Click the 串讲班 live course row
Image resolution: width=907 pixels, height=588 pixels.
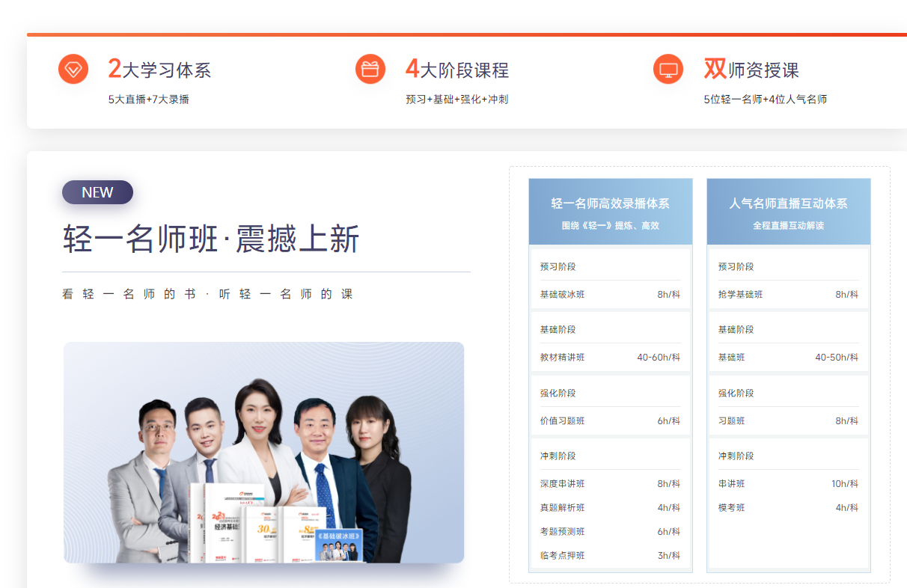tap(788, 484)
